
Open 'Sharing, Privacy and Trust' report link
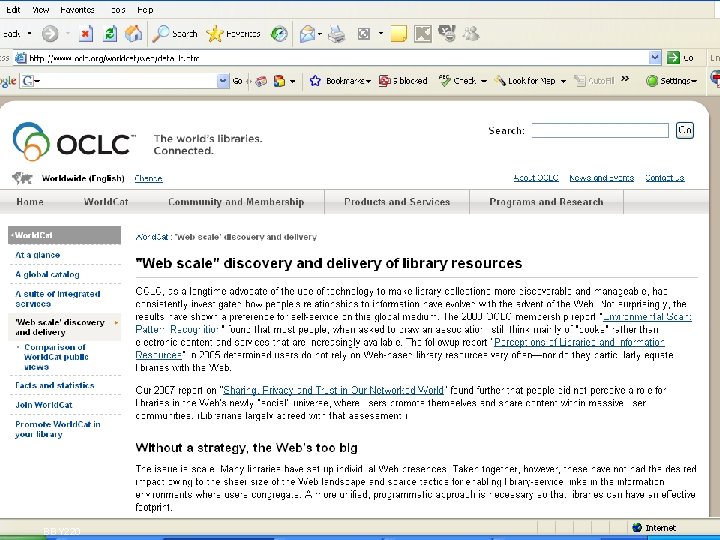pyautogui.click(x=333, y=390)
